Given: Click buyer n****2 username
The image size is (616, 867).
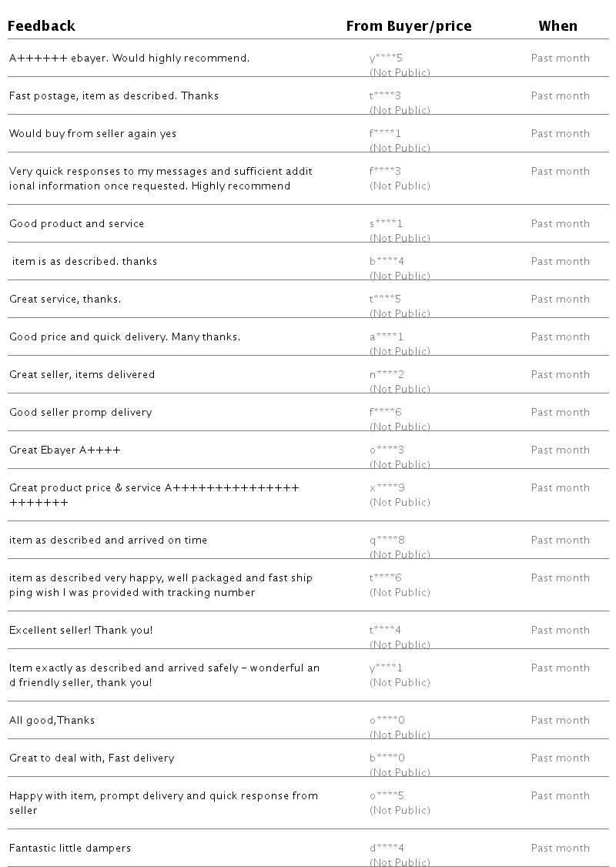Looking at the screenshot, I should coord(387,375).
